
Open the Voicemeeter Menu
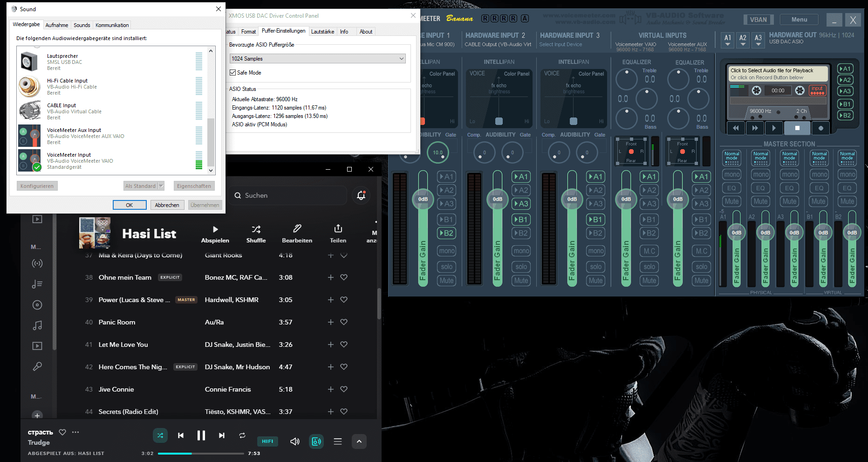799,20
